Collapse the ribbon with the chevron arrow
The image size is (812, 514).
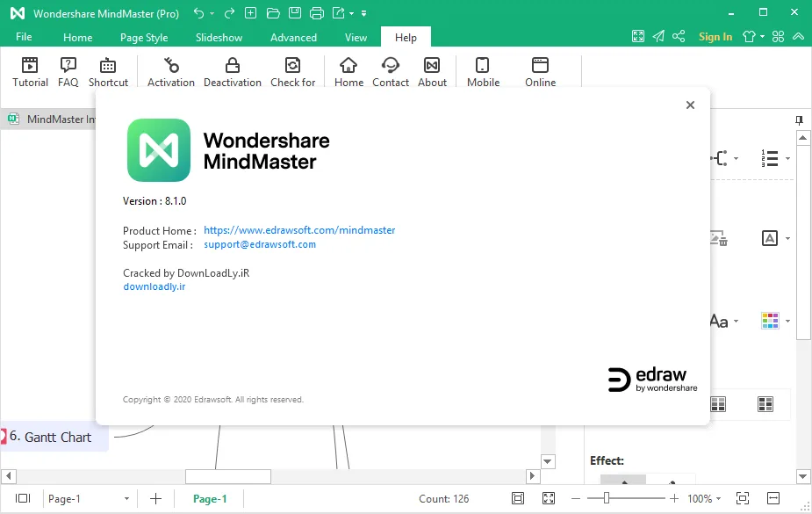click(798, 36)
